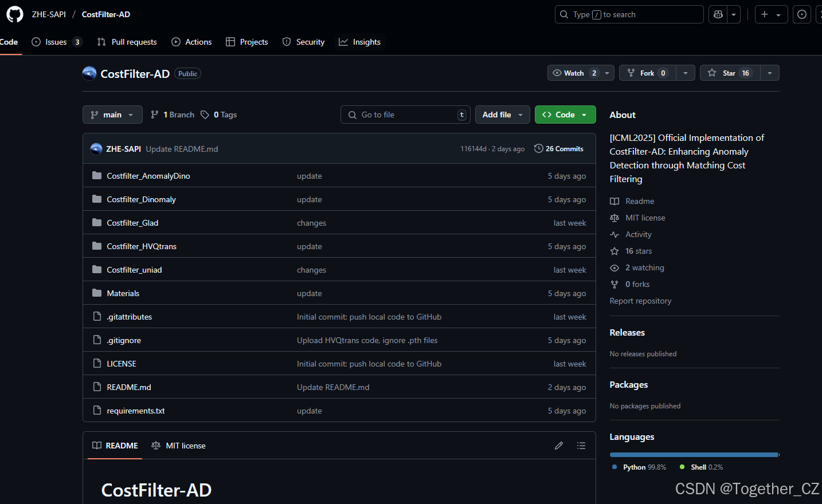Click the branch icon next to 1 Branch
Screen dimensions: 822x504
pyautogui.click(x=155, y=115)
